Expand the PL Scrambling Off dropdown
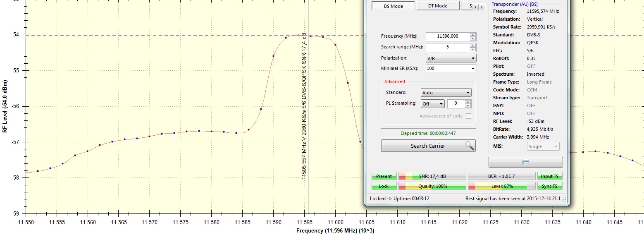644x235 pixels. [432, 104]
